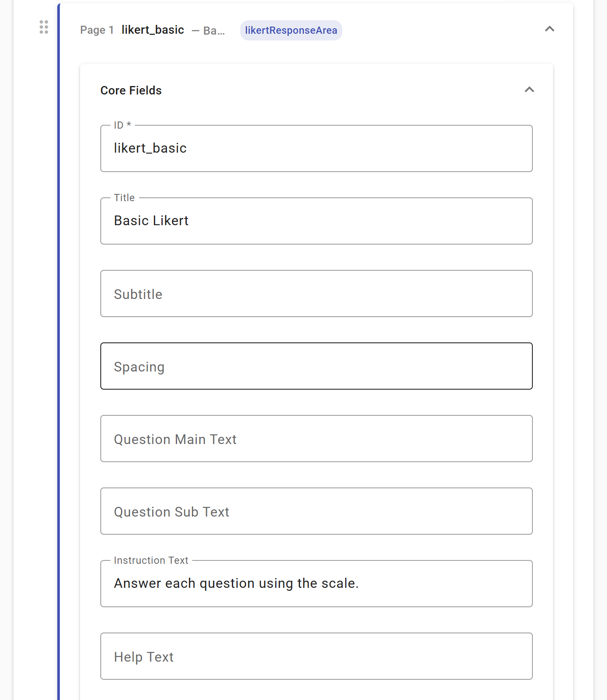Viewport: 607px width, 700px height.
Task: Click the truncated Ba… title text
Action: click(x=214, y=30)
